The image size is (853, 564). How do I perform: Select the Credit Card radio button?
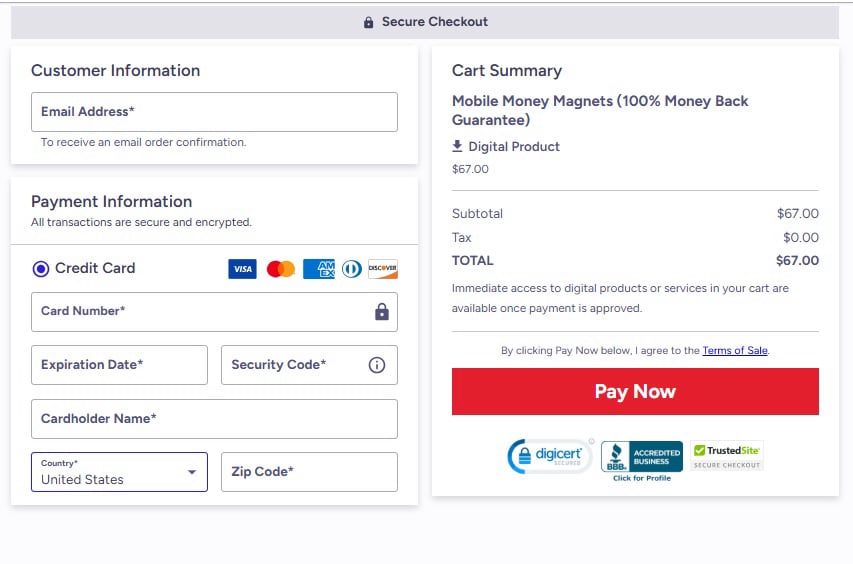click(x=41, y=268)
